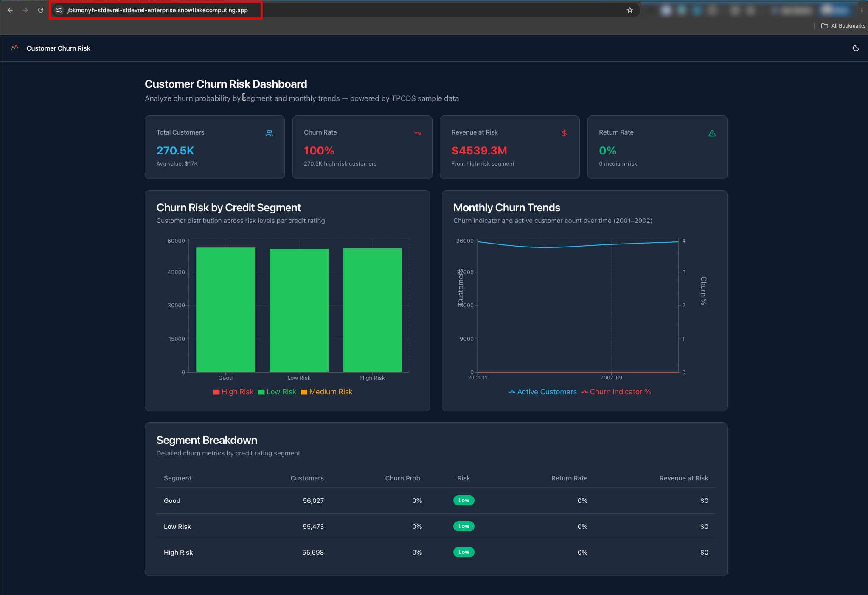Click the Low badge in the Good row
Image resolution: width=868 pixels, height=595 pixels.
click(x=463, y=500)
